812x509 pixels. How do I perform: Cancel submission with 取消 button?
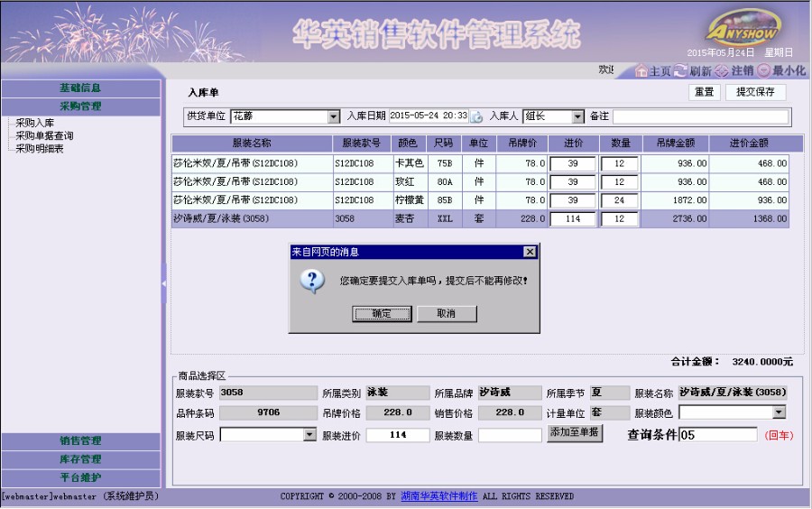447,313
